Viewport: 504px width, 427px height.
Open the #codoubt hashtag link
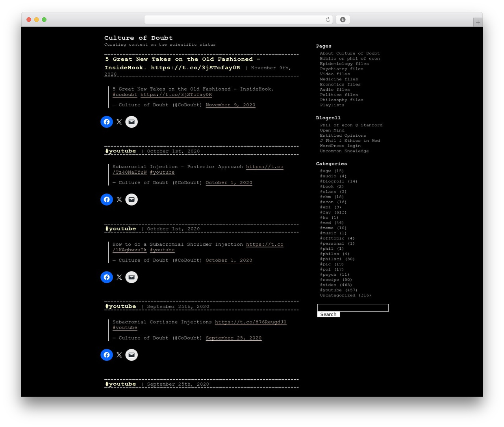click(x=125, y=95)
